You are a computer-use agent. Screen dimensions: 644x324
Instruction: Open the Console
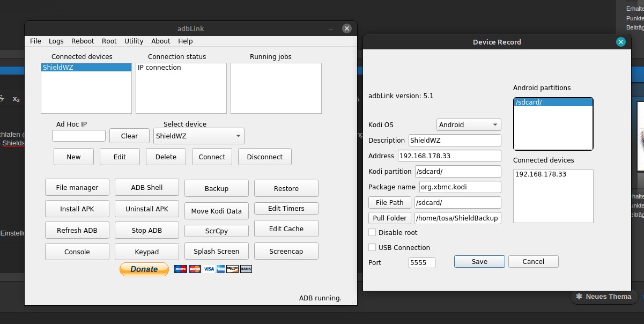77,252
